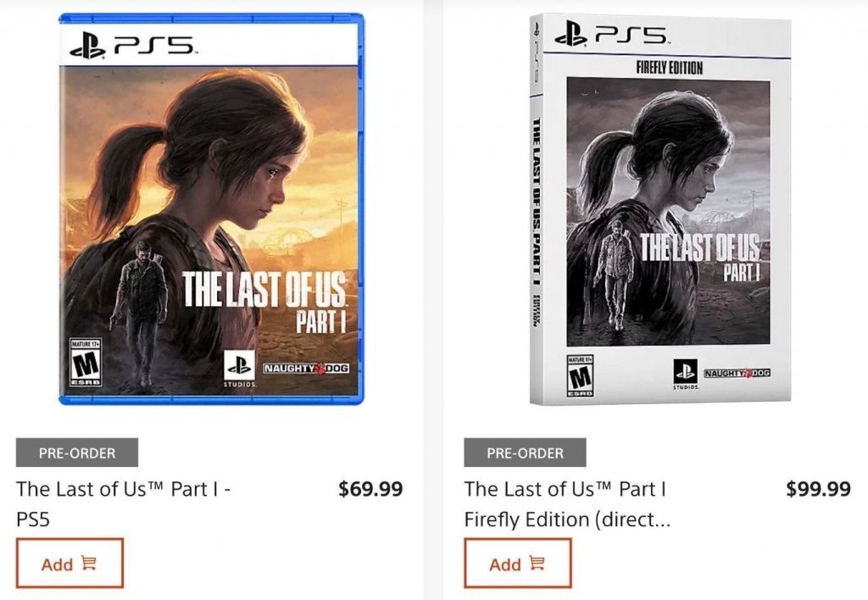Click Naughty Dog logo on the Firefly box

coord(737,373)
